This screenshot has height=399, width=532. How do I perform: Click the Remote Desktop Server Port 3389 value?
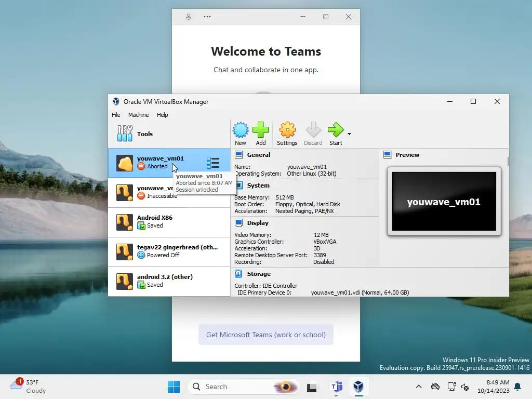click(x=320, y=255)
